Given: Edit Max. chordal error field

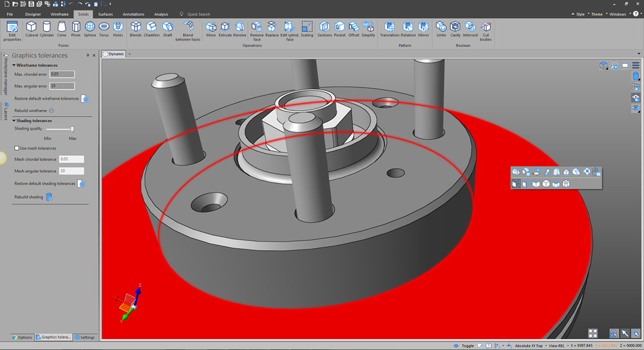Looking at the screenshot, I should pos(62,74).
